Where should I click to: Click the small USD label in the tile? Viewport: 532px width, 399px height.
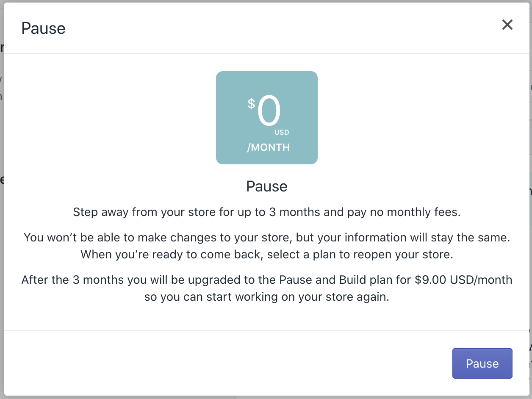(x=282, y=133)
